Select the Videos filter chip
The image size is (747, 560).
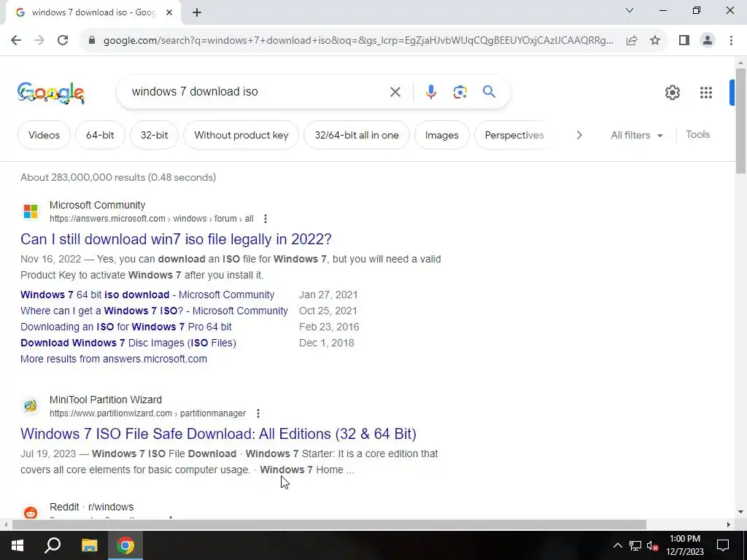tap(44, 135)
